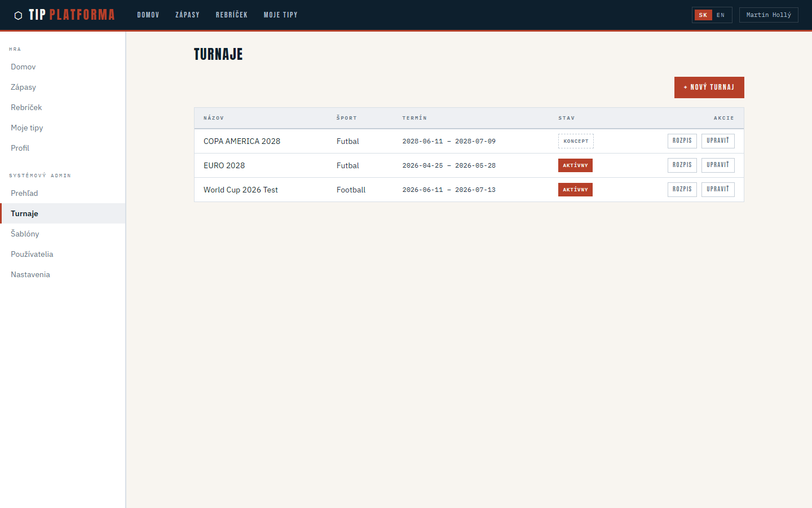812x508 pixels.
Task: Edit the EURO 2028 tournament
Action: [x=717, y=165]
